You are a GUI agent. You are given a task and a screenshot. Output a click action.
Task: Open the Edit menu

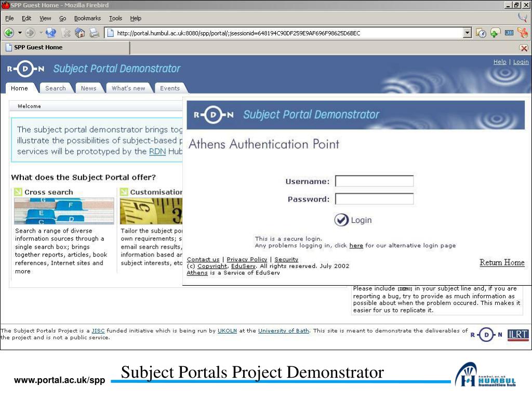[x=26, y=18]
